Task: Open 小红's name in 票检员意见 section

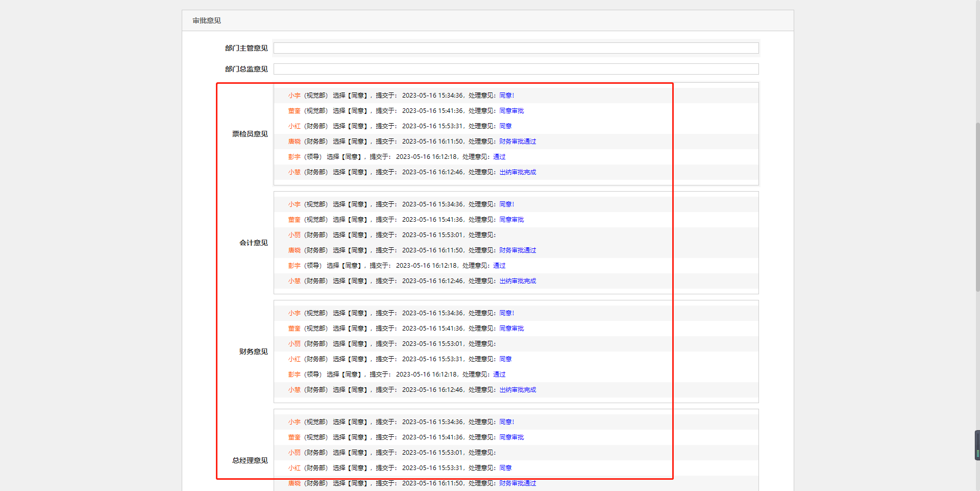Action: [x=294, y=126]
